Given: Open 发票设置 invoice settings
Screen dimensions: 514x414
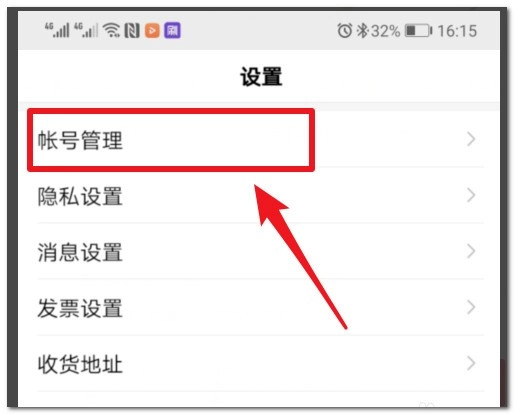Looking at the screenshot, I should (259, 308).
